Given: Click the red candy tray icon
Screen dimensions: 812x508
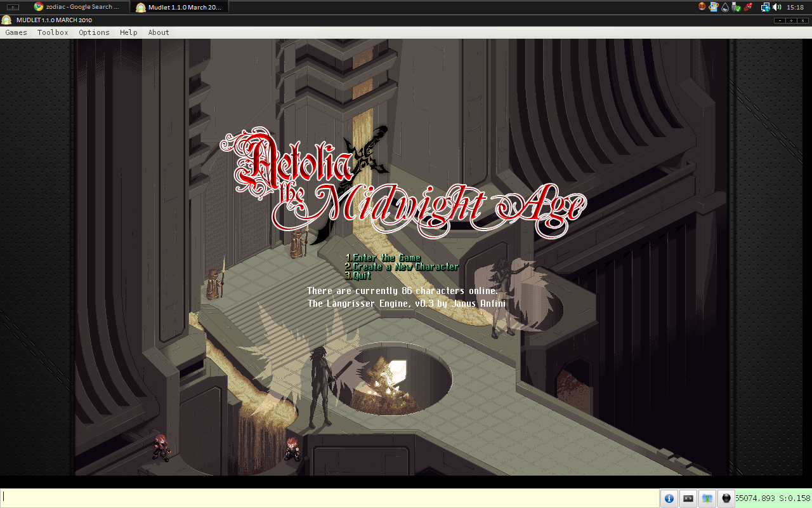Looking at the screenshot, I should (x=749, y=7).
